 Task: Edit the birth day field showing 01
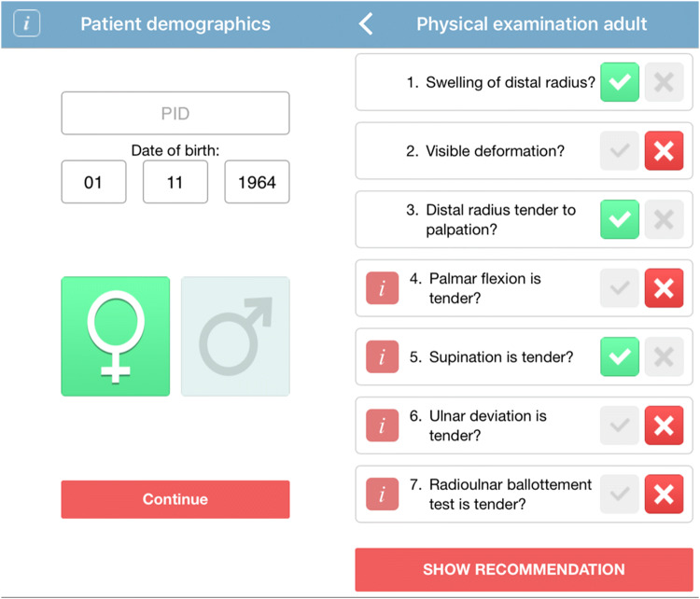click(93, 182)
